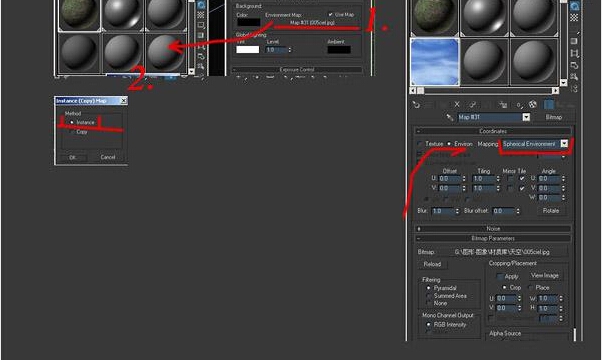Pick map from object with eyedropper
Viewport: 602px width, 360px height.
point(450,117)
